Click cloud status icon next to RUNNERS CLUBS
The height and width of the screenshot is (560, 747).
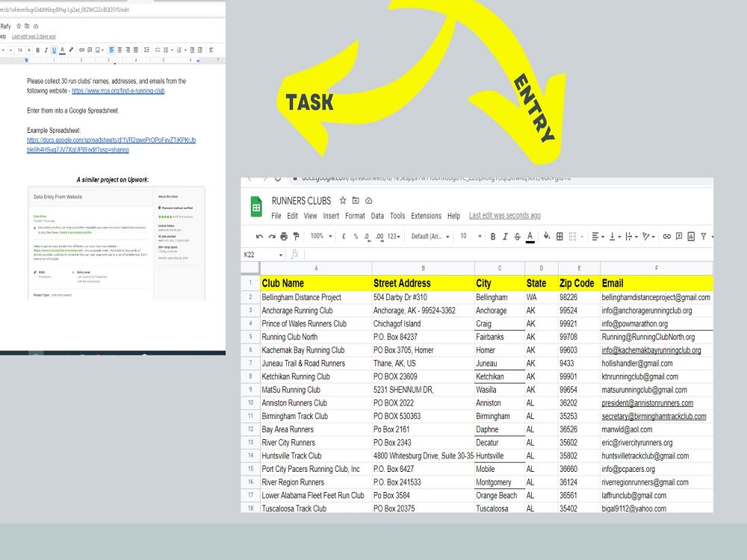(368, 200)
